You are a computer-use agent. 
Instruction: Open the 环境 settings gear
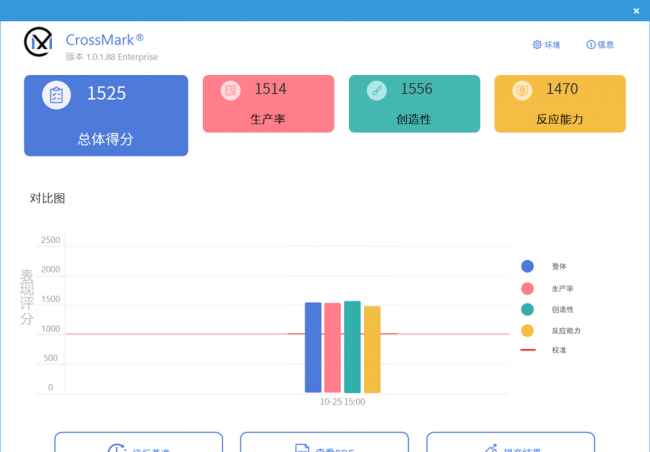537,44
